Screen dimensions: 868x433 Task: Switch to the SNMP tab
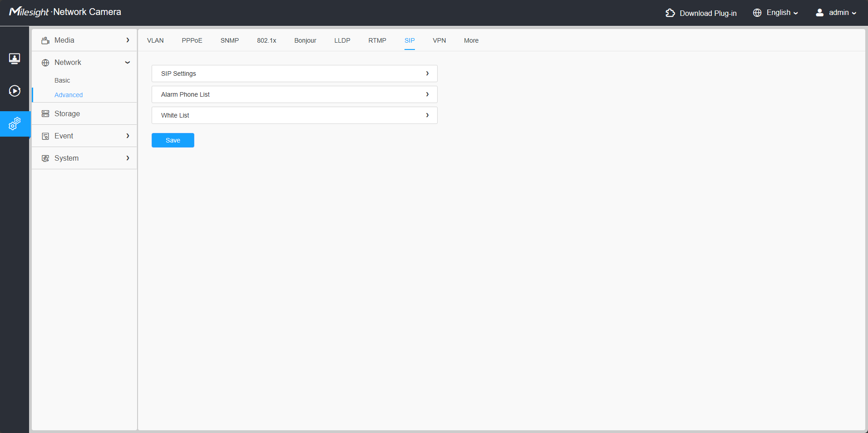pyautogui.click(x=230, y=40)
